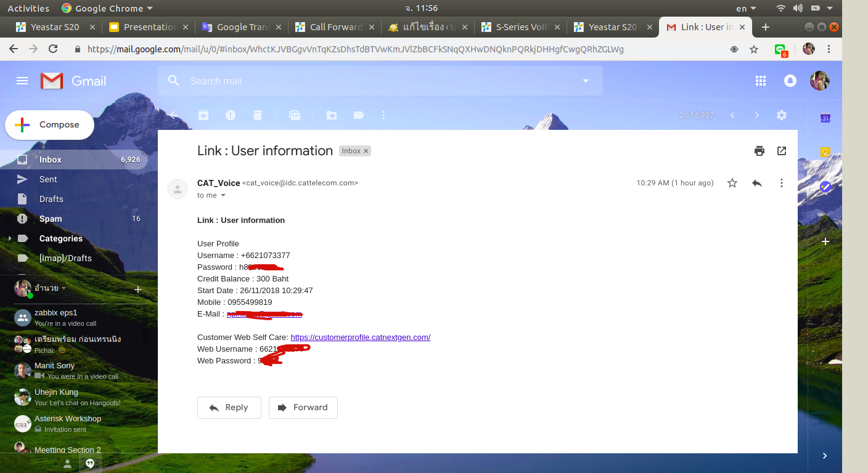Image resolution: width=868 pixels, height=473 pixels.
Task: Open the email in a new window
Action: [782, 151]
